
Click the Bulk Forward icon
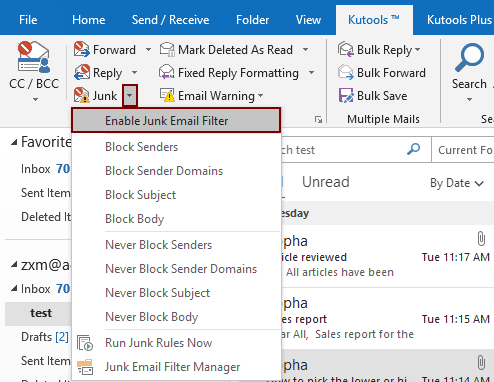click(346, 72)
